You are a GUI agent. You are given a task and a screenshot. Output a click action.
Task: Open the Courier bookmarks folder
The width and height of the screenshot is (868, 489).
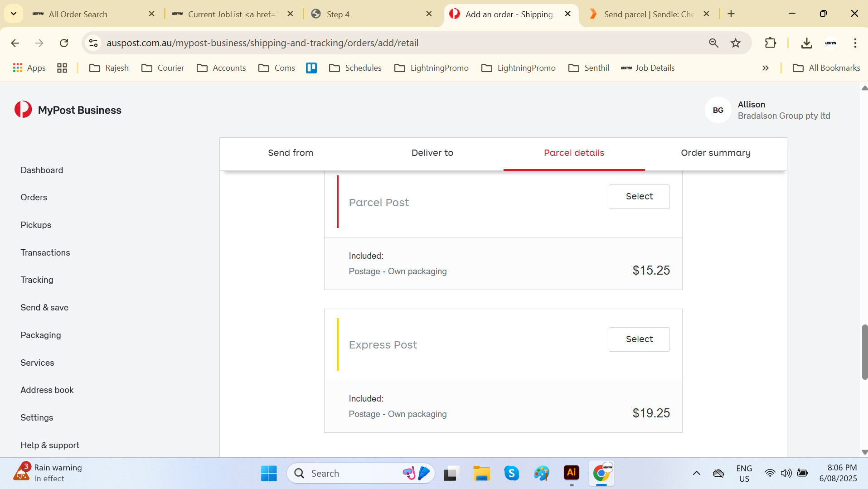tap(163, 68)
